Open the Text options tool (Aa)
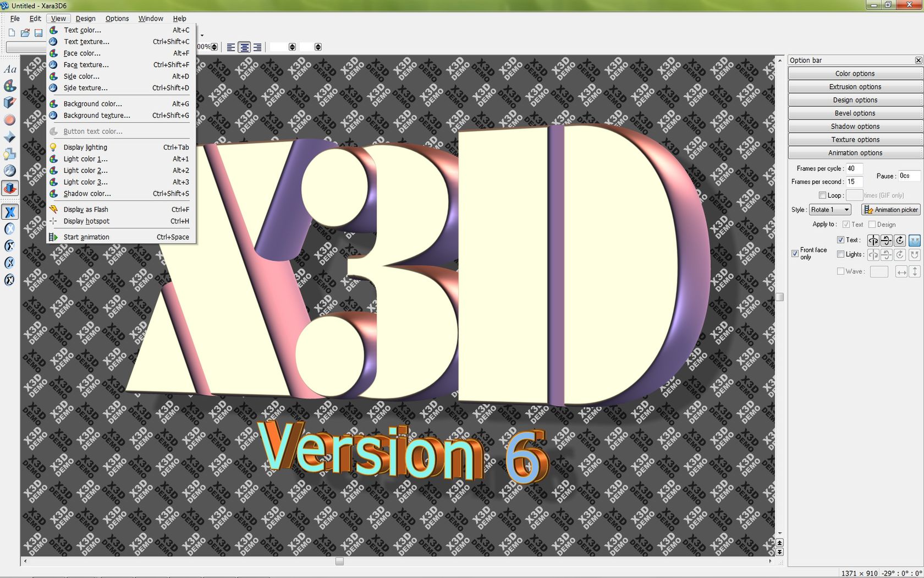Screen dimensions: 924x578 click(x=10, y=69)
